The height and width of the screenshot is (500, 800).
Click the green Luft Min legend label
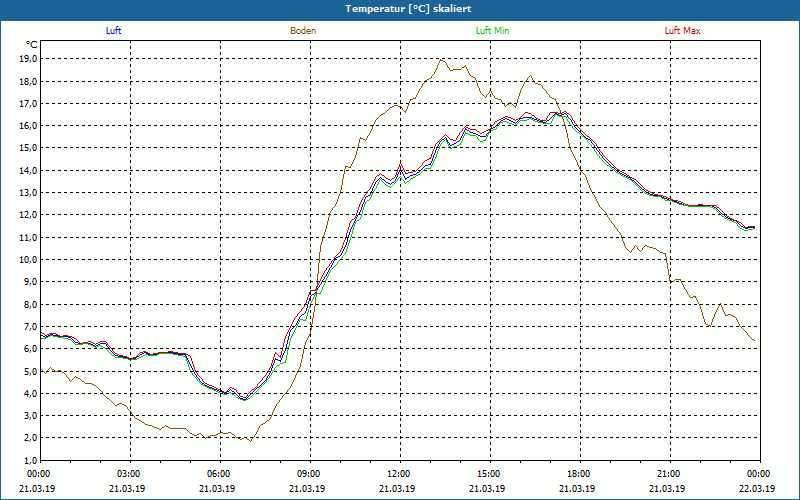tap(492, 31)
